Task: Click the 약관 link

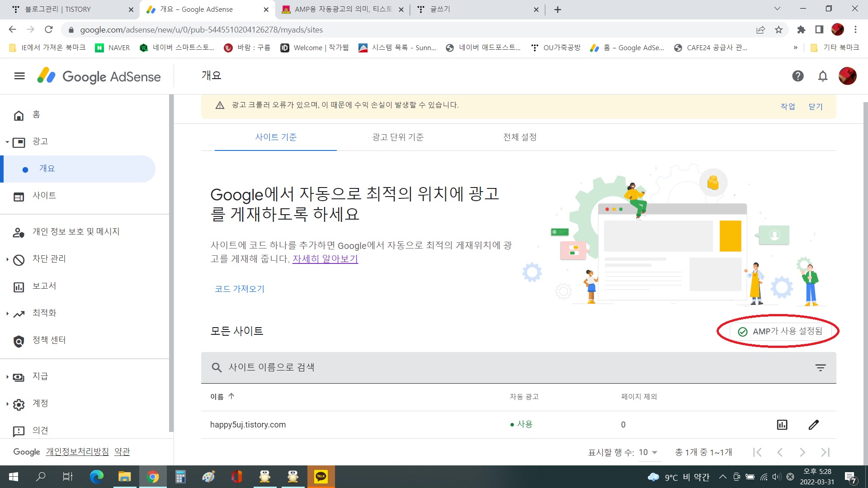Action: coord(122,452)
